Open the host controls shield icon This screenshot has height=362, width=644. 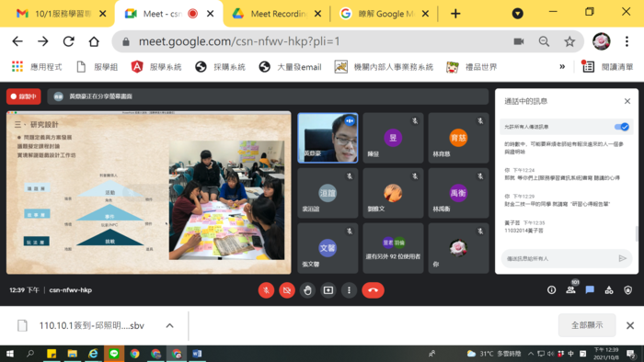(x=628, y=289)
